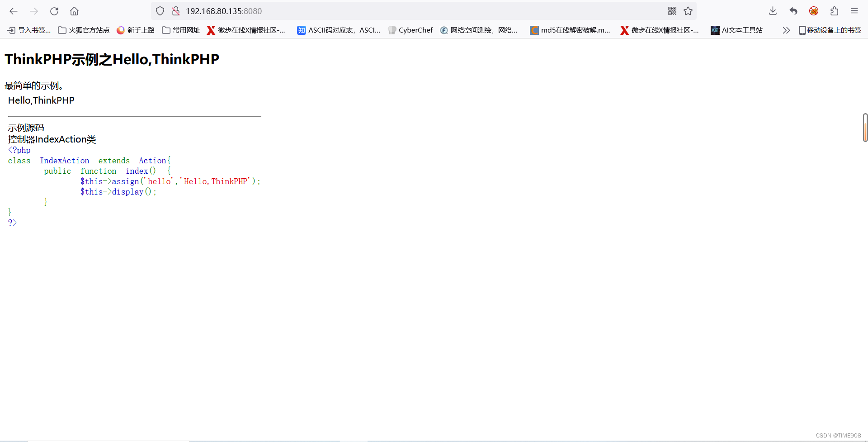This screenshot has height=442, width=868.
Task: Open the CyberChef bookmark
Action: pyautogui.click(x=410, y=30)
